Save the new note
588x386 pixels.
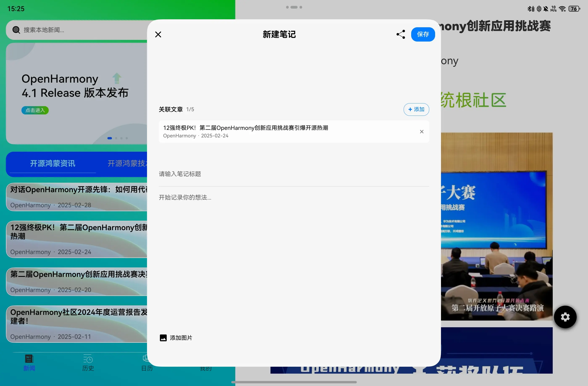(423, 34)
